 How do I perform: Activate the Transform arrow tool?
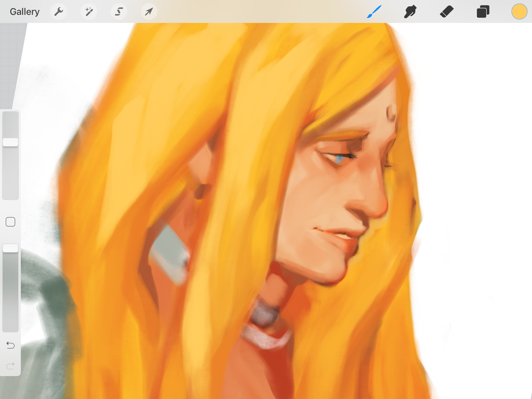(x=149, y=12)
